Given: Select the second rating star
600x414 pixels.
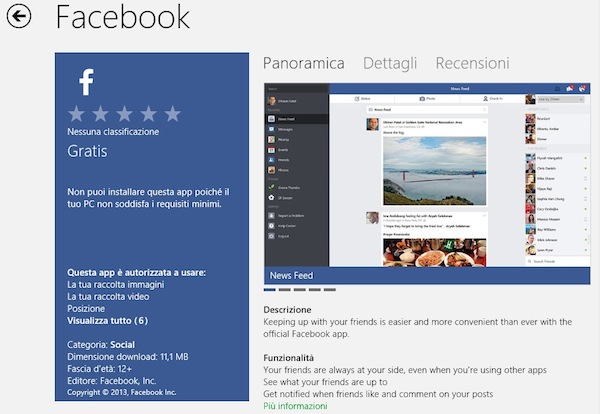Looking at the screenshot, I should (101, 114).
